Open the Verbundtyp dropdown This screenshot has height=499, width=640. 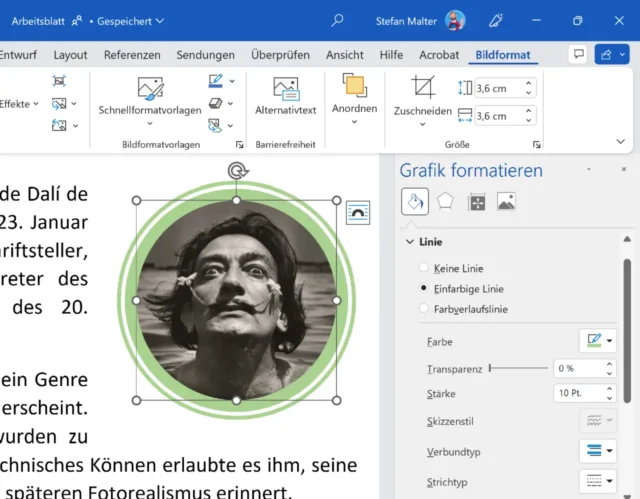tap(597, 451)
